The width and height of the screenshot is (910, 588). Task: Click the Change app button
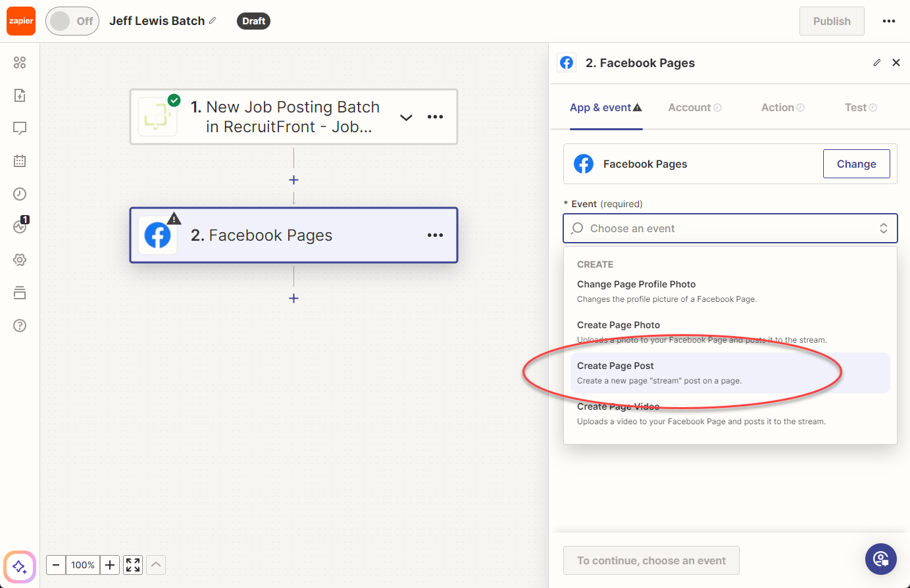pyautogui.click(x=856, y=164)
